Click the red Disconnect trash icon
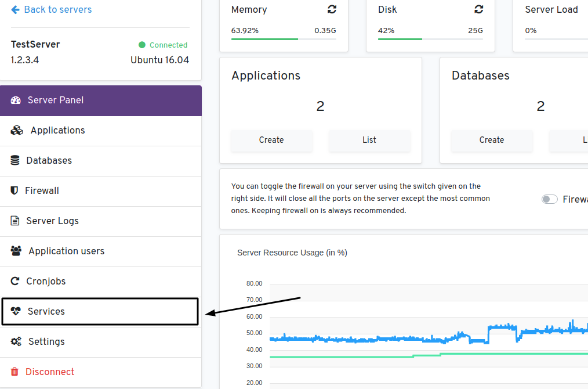588x389 pixels. (x=14, y=372)
